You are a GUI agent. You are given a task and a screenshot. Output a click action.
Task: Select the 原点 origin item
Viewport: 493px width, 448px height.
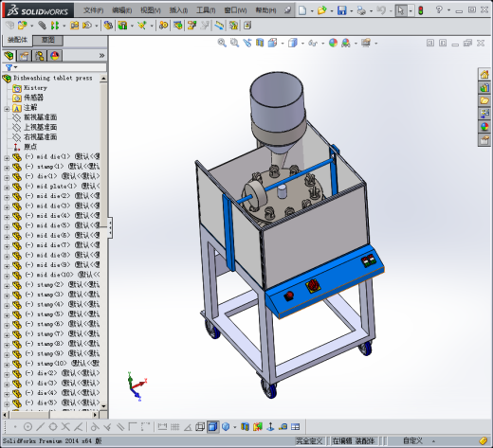(30, 147)
